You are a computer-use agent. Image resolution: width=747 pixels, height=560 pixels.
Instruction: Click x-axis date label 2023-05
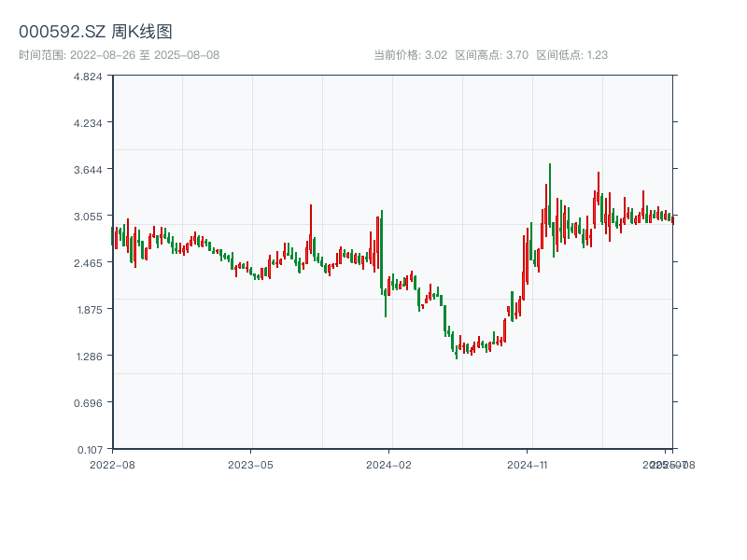(x=250, y=465)
